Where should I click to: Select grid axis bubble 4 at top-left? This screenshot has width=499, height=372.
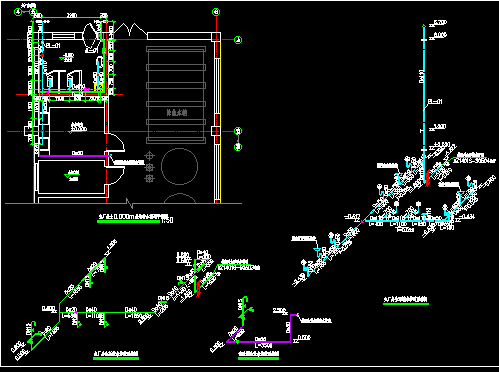(18, 12)
